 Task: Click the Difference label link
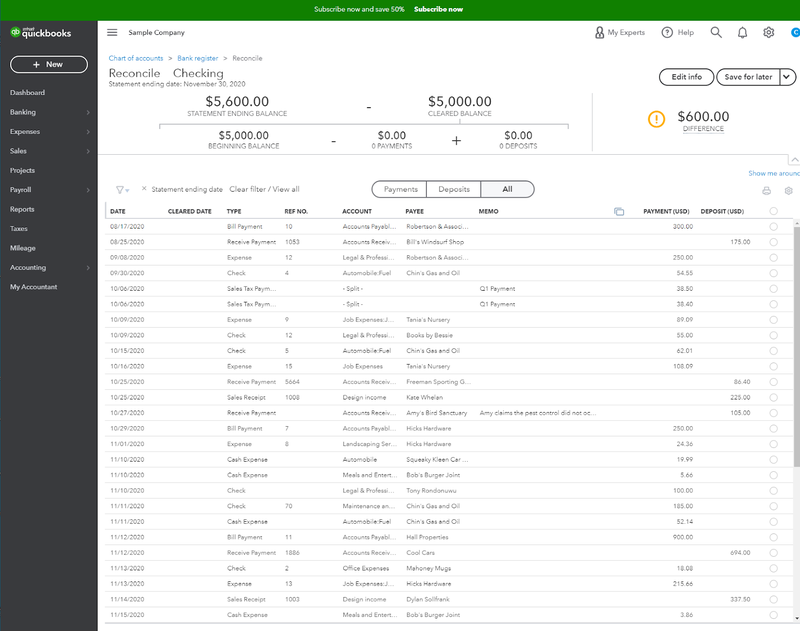(703, 129)
